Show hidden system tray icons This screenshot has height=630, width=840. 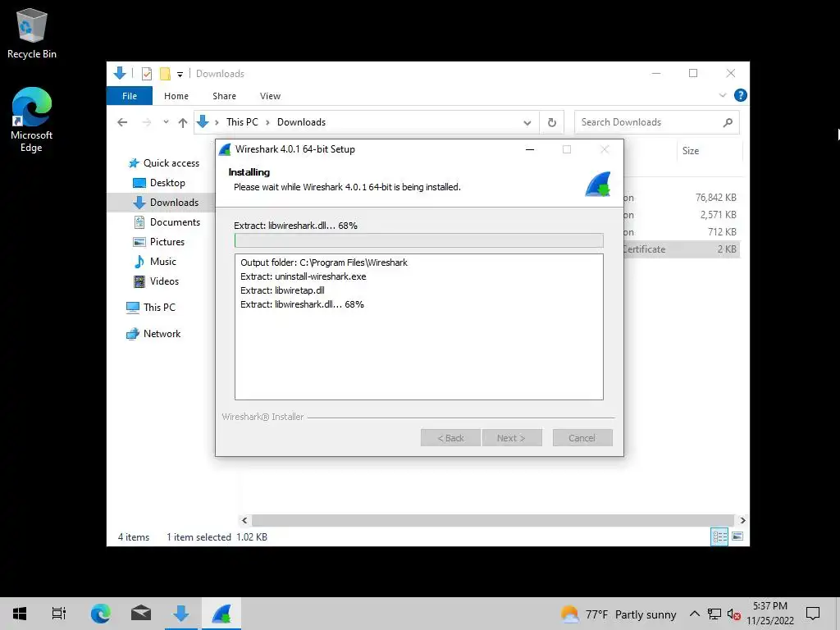click(694, 614)
